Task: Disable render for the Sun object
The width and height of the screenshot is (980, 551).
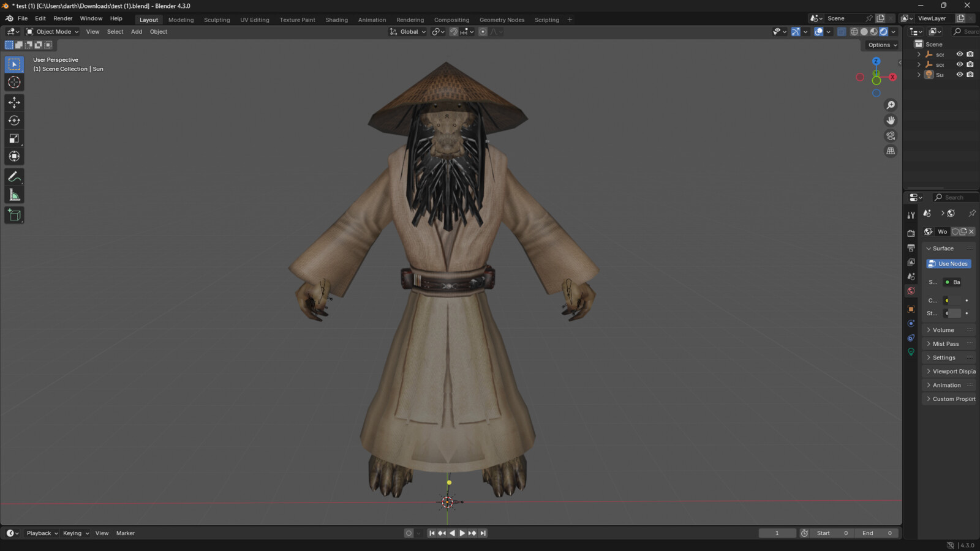Action: tap(970, 75)
